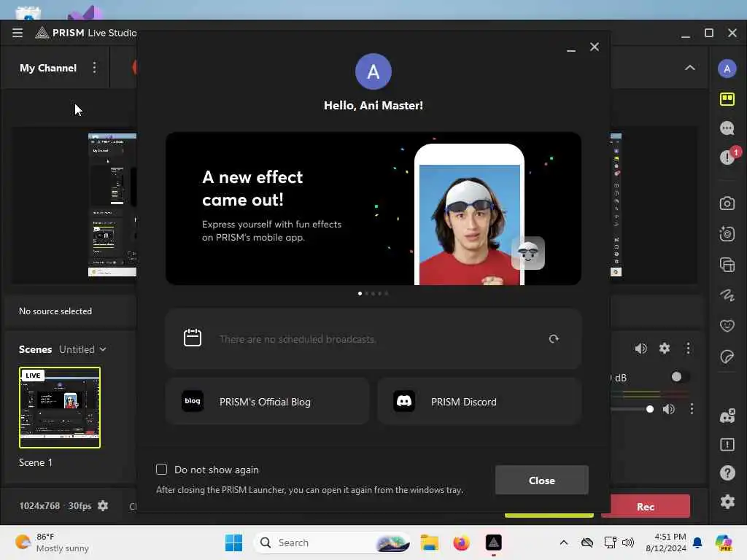Click the camera screenshot icon in sidebar
747x560 pixels.
[727, 203]
